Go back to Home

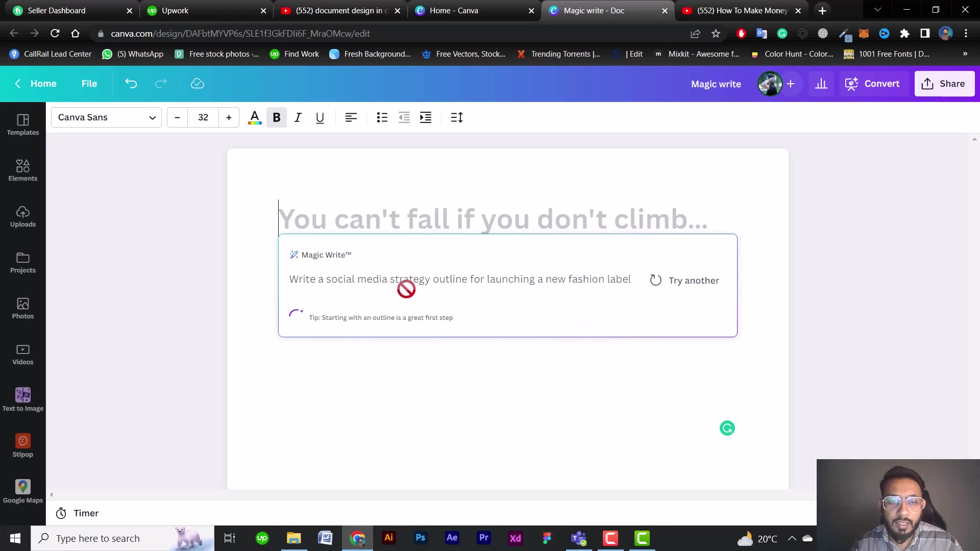coord(36,84)
